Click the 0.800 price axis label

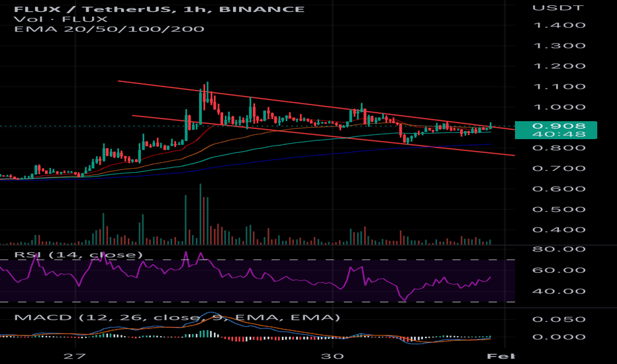point(559,148)
